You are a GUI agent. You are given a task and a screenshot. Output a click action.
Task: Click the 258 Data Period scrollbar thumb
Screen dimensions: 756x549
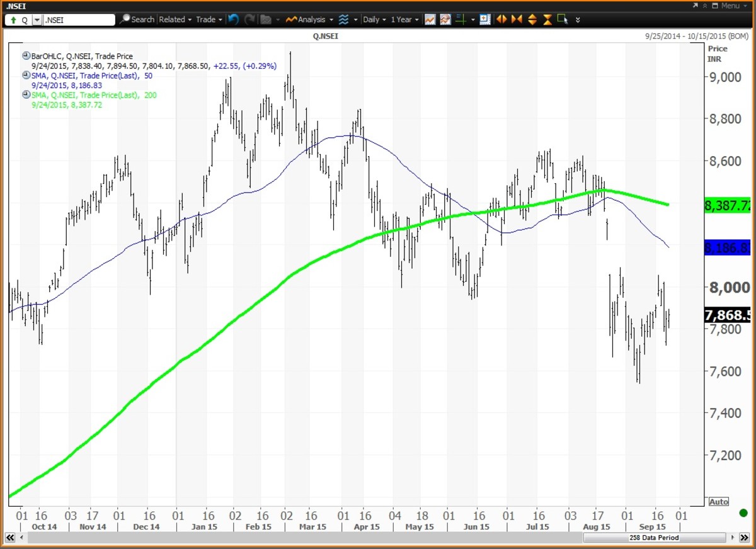point(653,538)
